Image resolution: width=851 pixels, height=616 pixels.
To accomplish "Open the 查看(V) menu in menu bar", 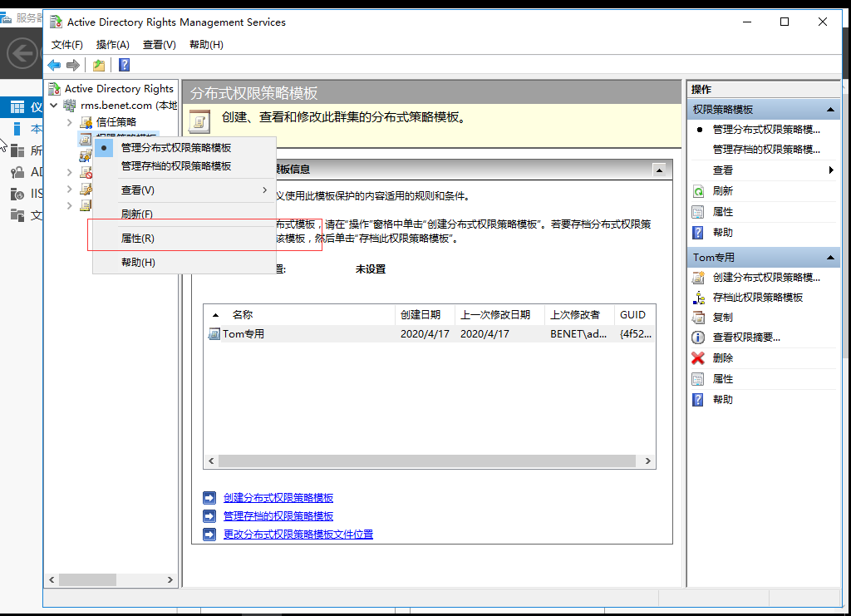I will pyautogui.click(x=159, y=45).
